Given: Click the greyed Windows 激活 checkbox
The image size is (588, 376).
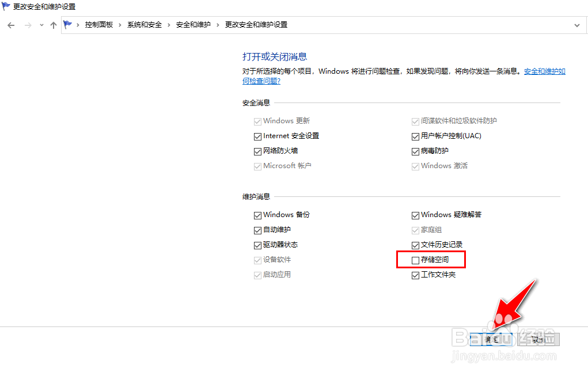Looking at the screenshot, I should coord(415,166).
